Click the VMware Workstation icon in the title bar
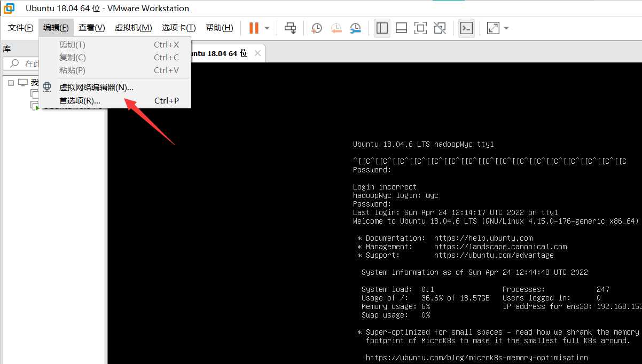The height and width of the screenshot is (364, 642). pos(9,8)
